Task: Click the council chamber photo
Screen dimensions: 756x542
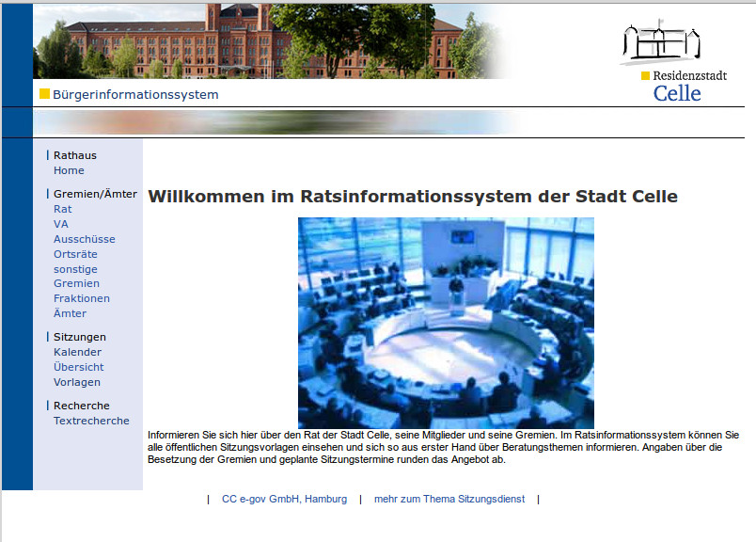Action: pyautogui.click(x=446, y=323)
